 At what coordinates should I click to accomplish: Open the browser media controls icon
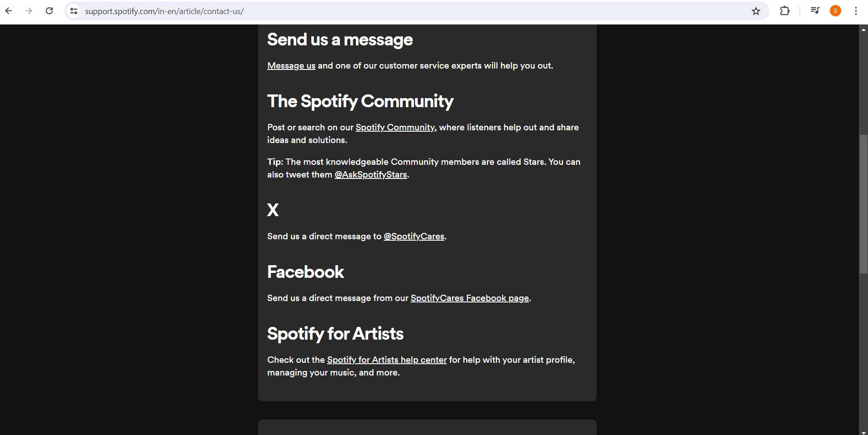point(815,11)
